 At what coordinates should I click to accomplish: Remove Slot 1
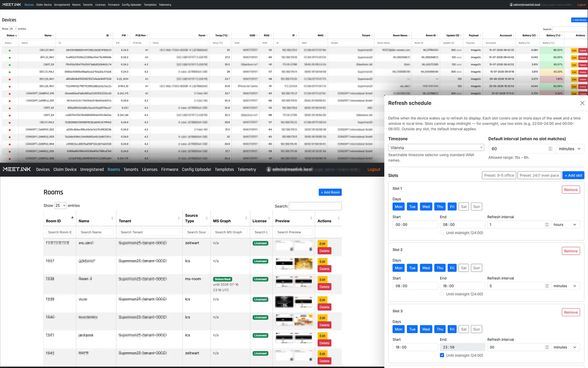(x=571, y=190)
